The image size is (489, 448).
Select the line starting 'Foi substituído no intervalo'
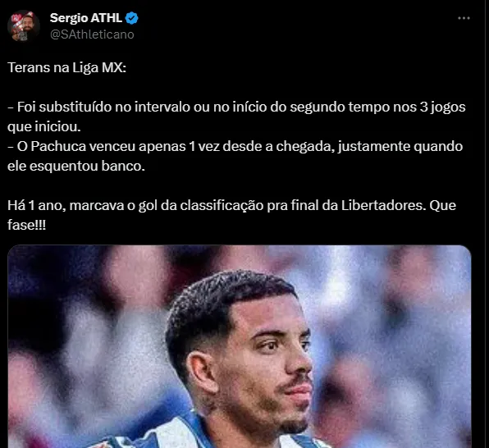click(x=236, y=107)
